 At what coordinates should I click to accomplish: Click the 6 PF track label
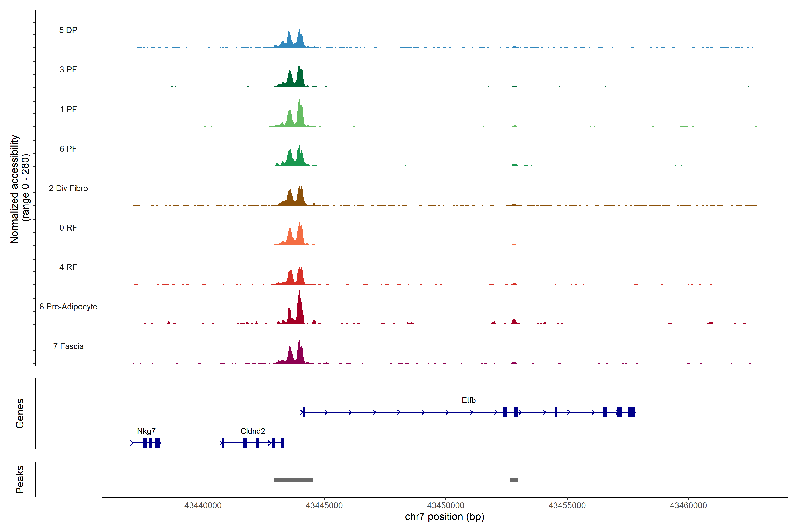[68, 149]
